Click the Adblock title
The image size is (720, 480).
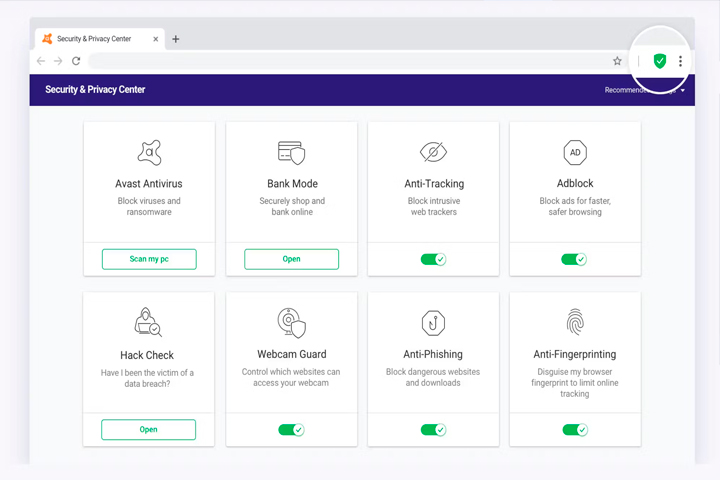[x=575, y=183]
